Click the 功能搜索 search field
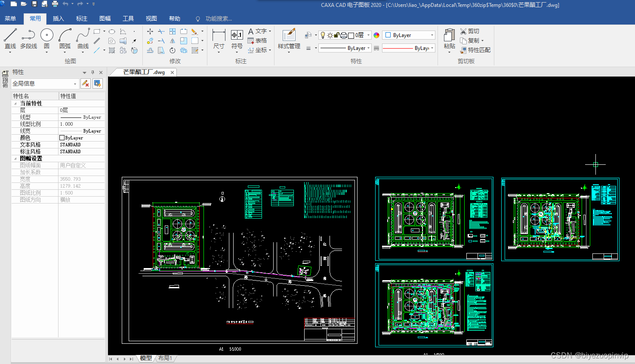The width and height of the screenshot is (635, 364). [219, 19]
